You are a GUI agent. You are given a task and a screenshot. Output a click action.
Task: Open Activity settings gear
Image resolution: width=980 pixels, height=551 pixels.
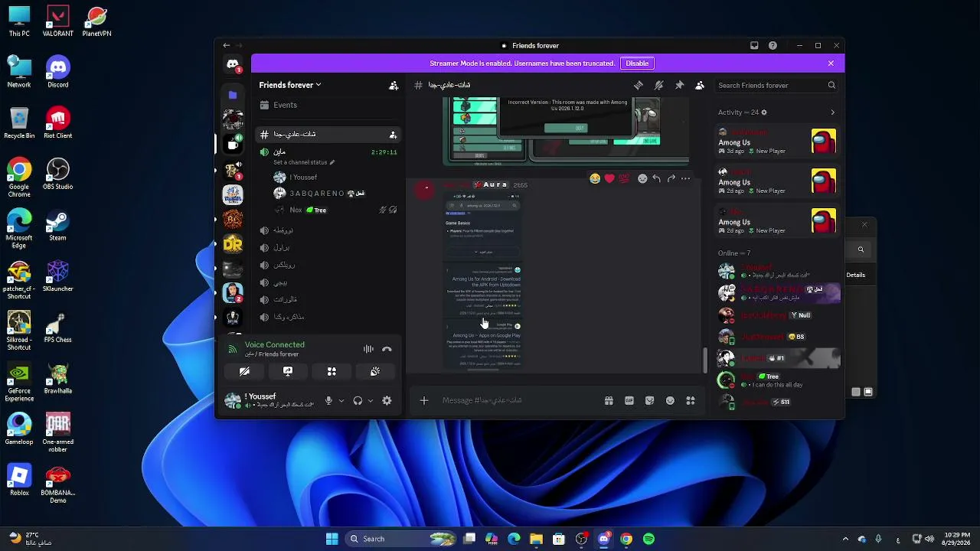pyautogui.click(x=763, y=112)
